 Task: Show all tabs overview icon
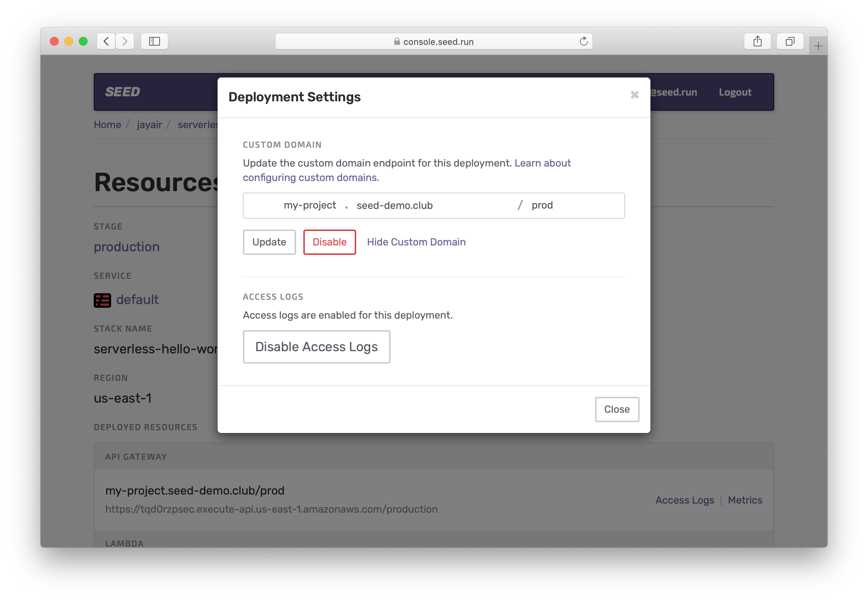(790, 41)
